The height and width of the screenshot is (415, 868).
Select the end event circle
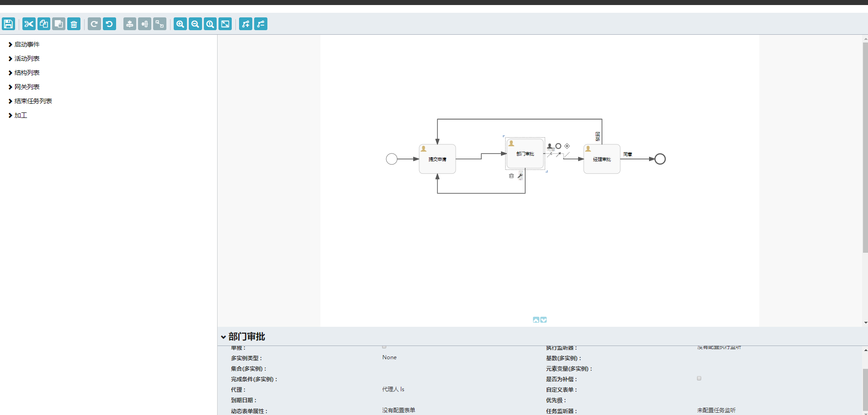660,159
